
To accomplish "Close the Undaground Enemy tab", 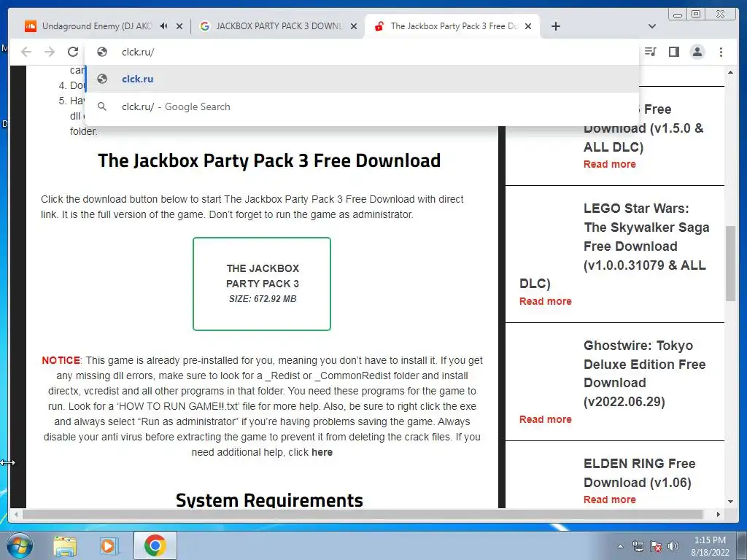I will pyautogui.click(x=179, y=26).
